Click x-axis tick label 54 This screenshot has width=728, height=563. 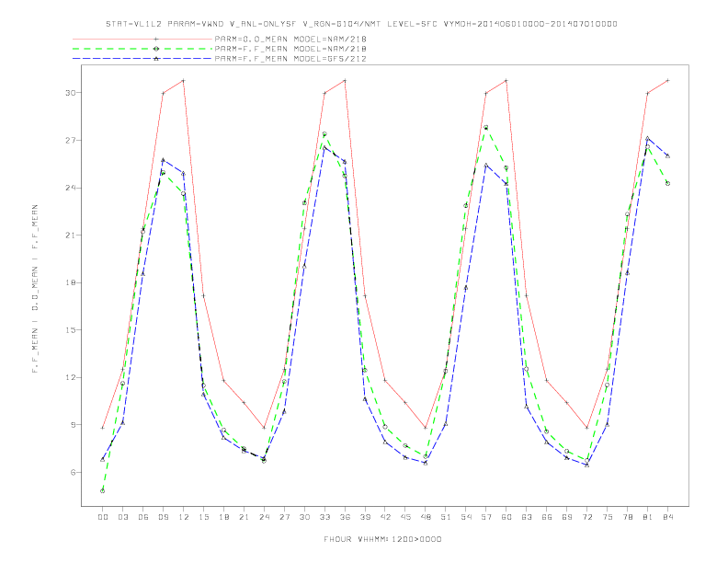coord(466,517)
